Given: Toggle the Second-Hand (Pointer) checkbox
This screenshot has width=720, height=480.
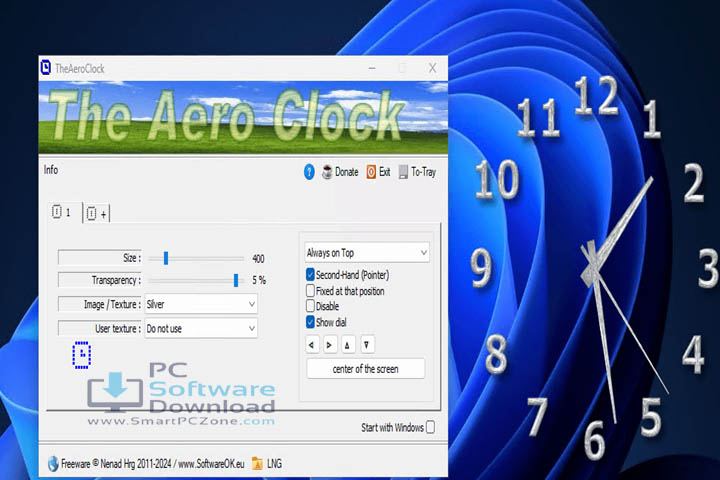Looking at the screenshot, I should pos(310,275).
